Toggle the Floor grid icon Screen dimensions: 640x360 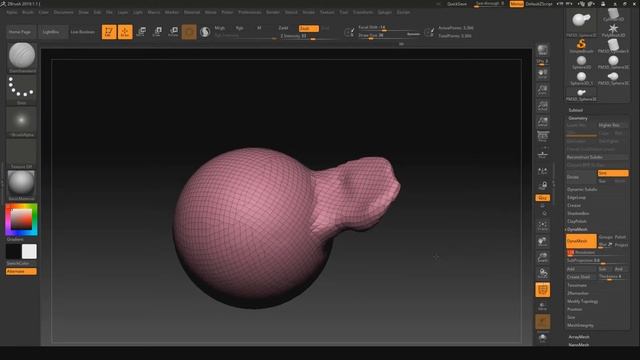click(542, 154)
